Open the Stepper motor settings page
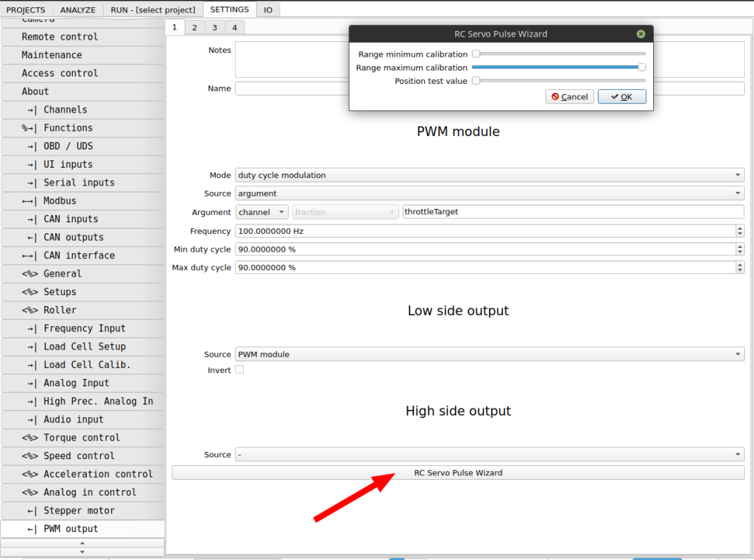 tap(79, 511)
